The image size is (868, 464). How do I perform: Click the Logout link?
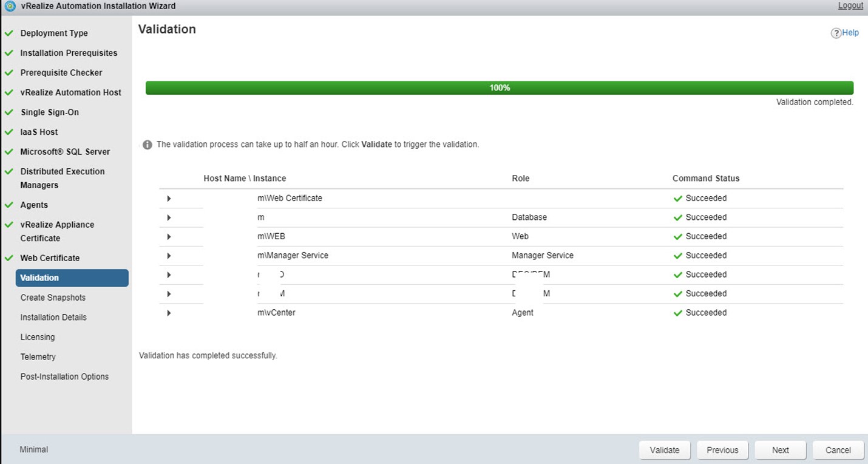click(x=850, y=5)
